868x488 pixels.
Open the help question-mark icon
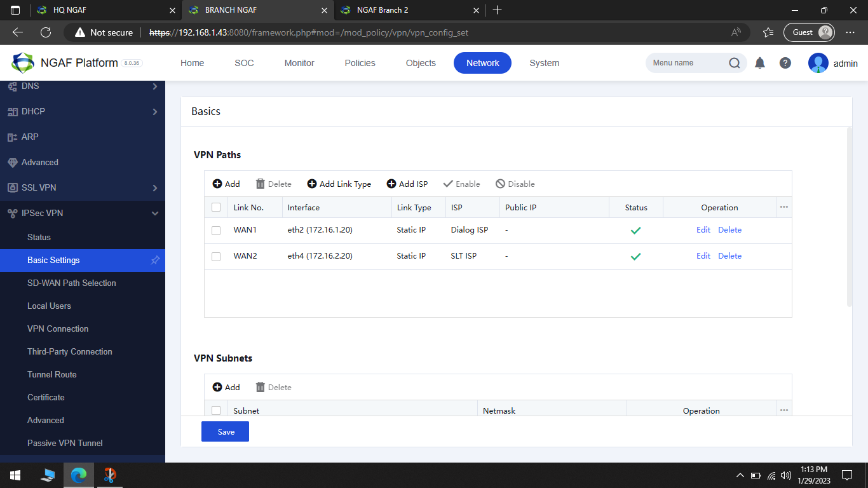[785, 62]
